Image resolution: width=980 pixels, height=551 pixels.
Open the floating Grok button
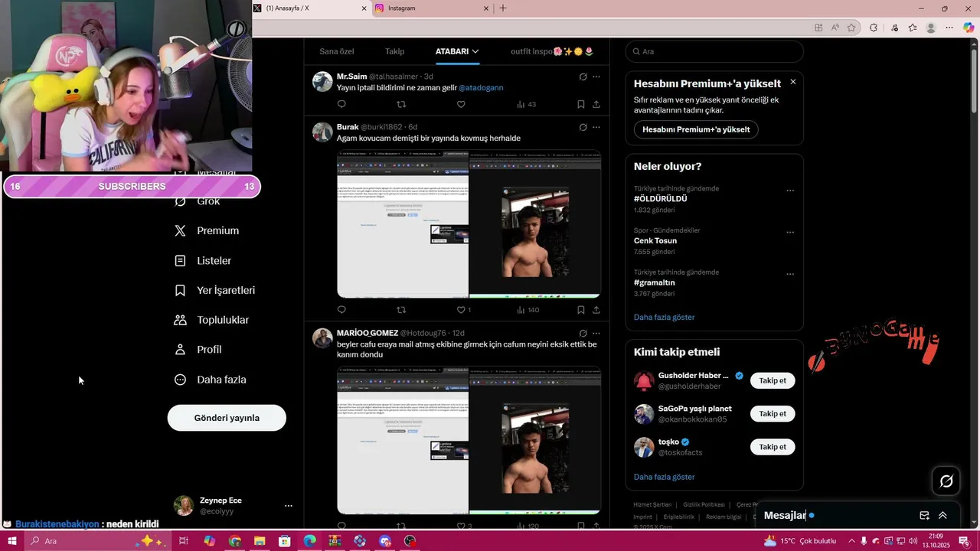(946, 481)
